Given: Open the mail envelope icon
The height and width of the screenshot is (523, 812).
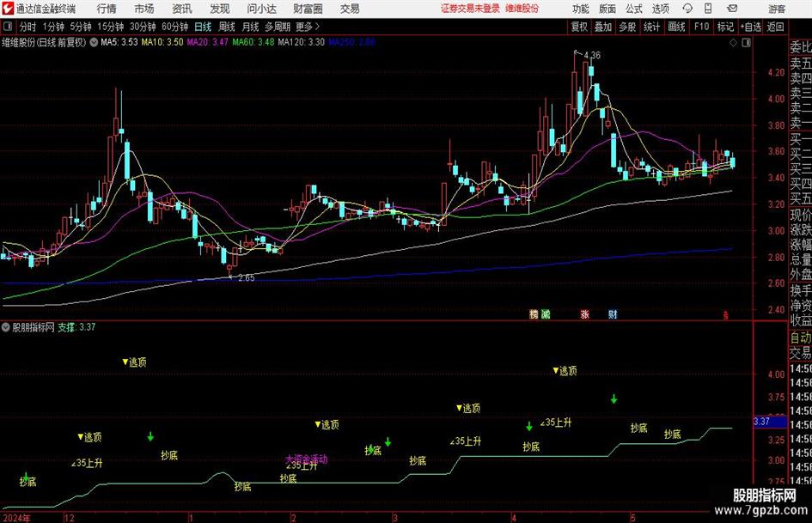Looking at the screenshot, I should pos(732,9).
